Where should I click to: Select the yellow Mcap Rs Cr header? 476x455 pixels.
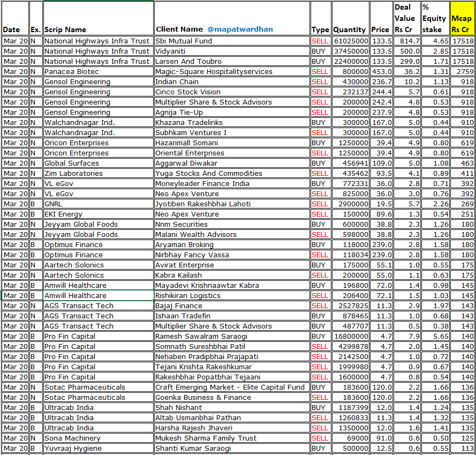click(x=462, y=18)
